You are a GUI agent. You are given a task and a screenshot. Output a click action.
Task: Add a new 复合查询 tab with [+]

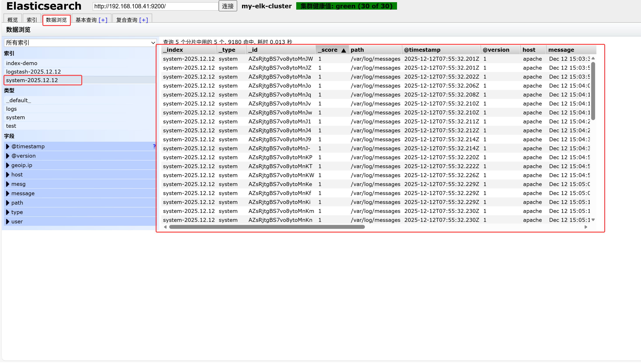click(143, 20)
